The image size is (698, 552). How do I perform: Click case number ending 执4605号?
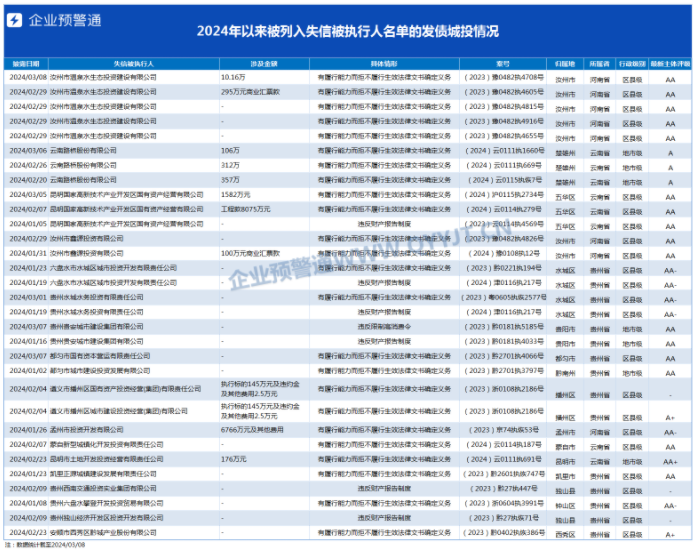coord(503,92)
